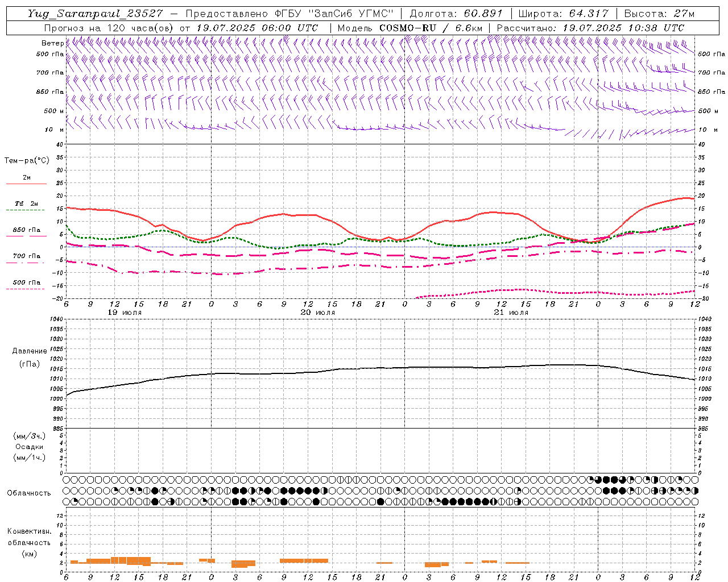Click the 21 июля date label
The width and height of the screenshot is (728, 582).
(511, 313)
